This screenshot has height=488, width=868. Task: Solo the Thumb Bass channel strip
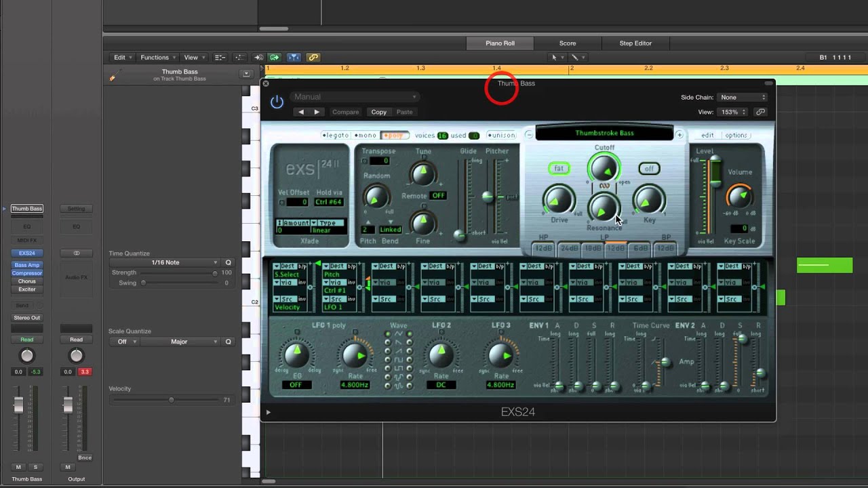pyautogui.click(x=35, y=467)
